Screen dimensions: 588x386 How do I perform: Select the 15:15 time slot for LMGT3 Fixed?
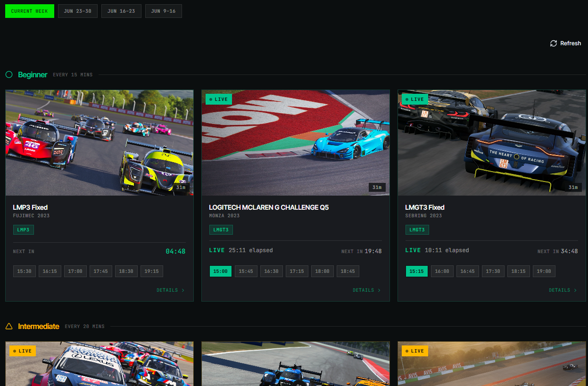[417, 271]
